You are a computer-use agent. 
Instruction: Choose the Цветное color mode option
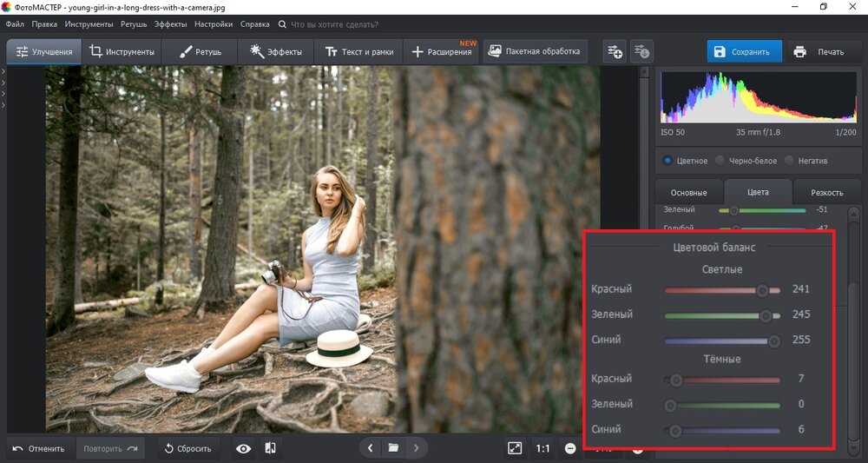(667, 161)
